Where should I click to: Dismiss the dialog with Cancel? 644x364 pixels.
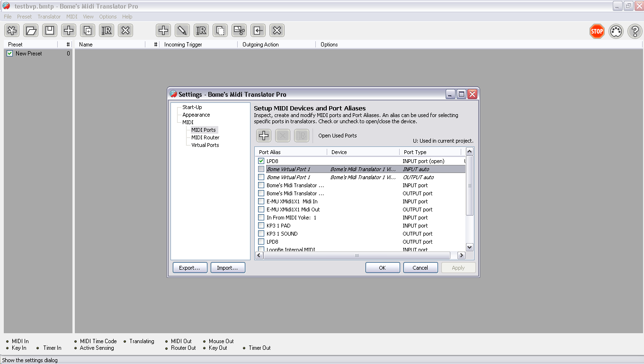(x=420, y=268)
